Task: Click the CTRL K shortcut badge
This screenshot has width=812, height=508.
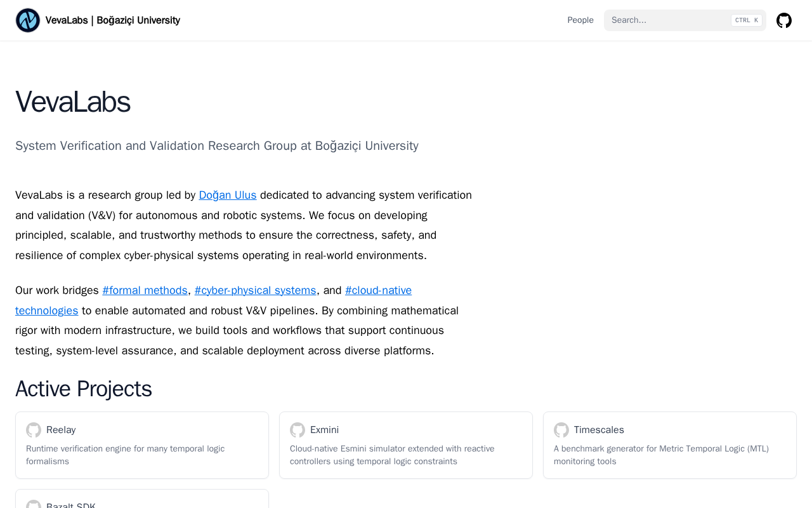Action: tap(747, 20)
